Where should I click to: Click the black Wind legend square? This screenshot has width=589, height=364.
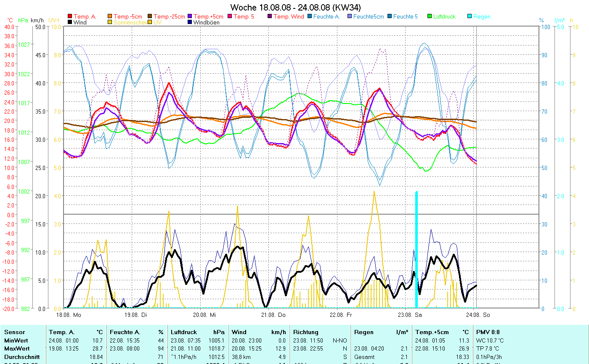70,22
